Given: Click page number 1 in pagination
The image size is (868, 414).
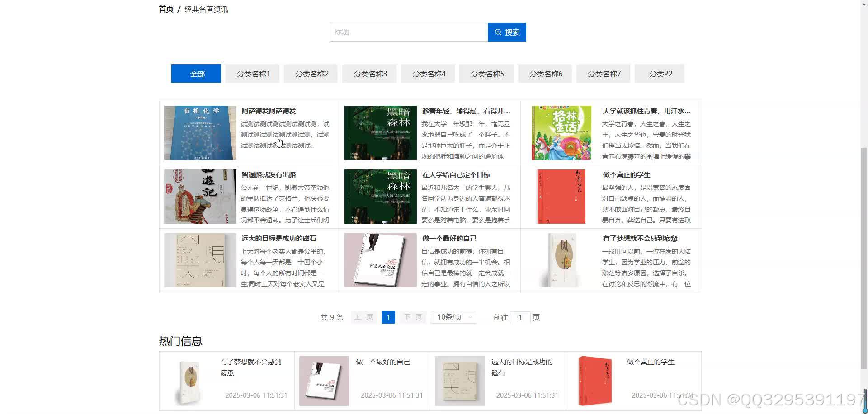Looking at the screenshot, I should 388,317.
